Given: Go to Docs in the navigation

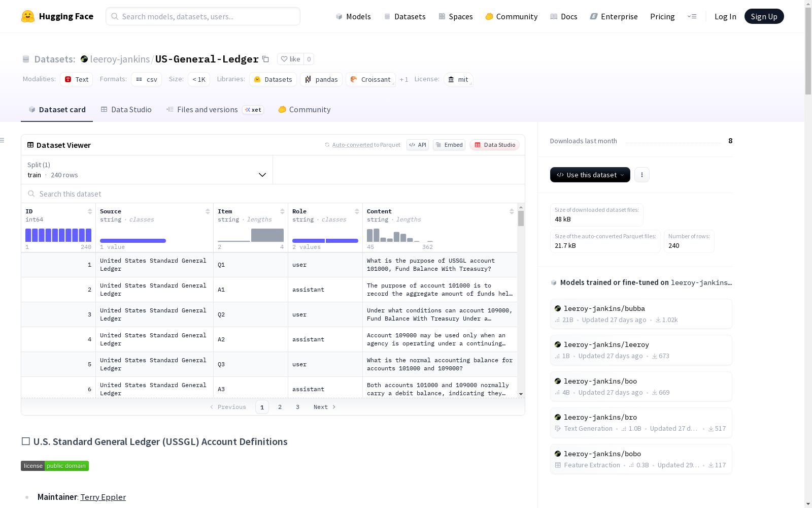Looking at the screenshot, I should [x=564, y=16].
